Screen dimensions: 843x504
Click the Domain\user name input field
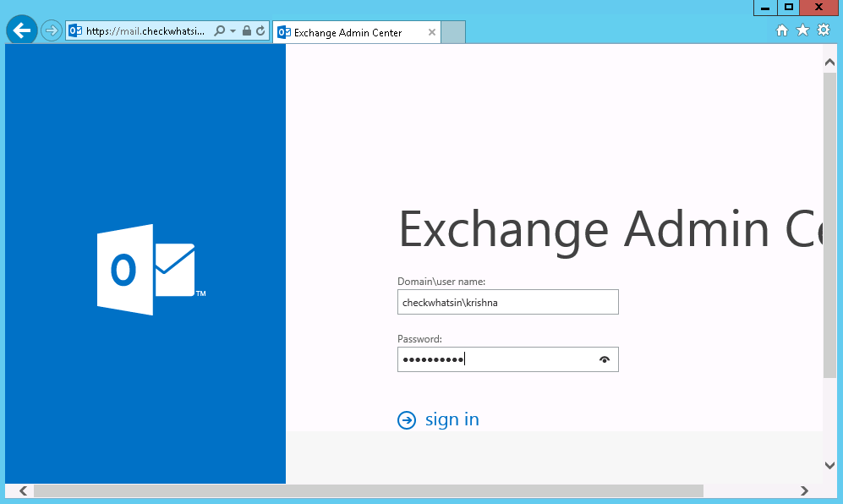point(508,302)
